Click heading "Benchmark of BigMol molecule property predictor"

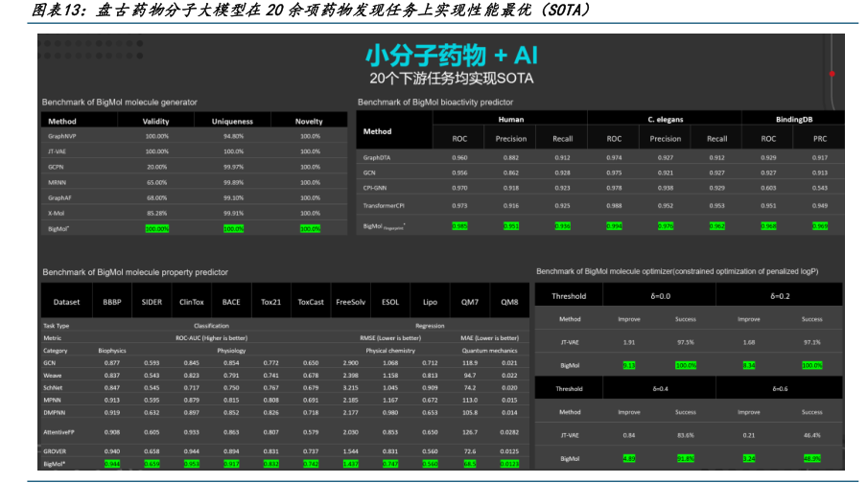pyautogui.click(x=135, y=272)
